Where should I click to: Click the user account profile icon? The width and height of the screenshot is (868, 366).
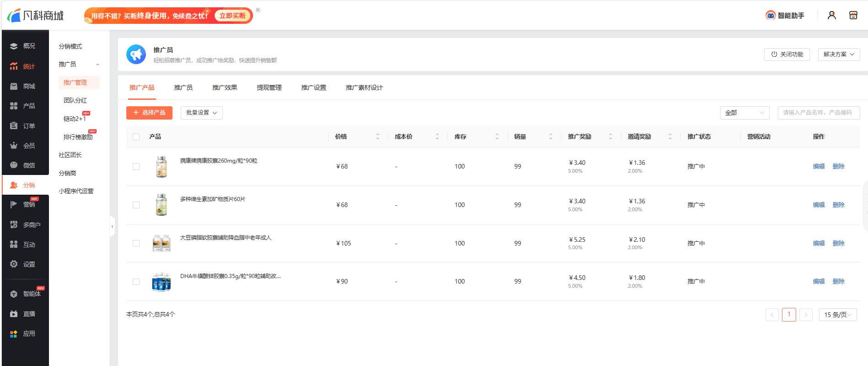click(831, 16)
